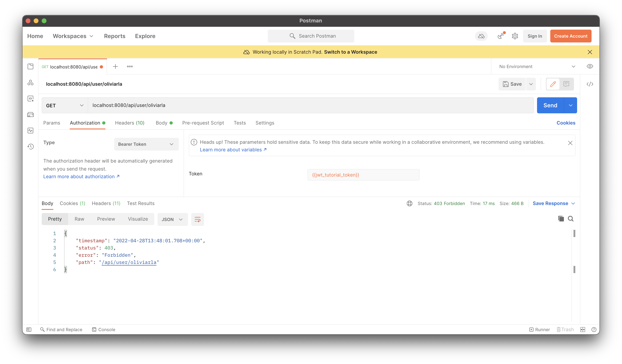Open the Mock Servers sidebar icon

coord(30,115)
